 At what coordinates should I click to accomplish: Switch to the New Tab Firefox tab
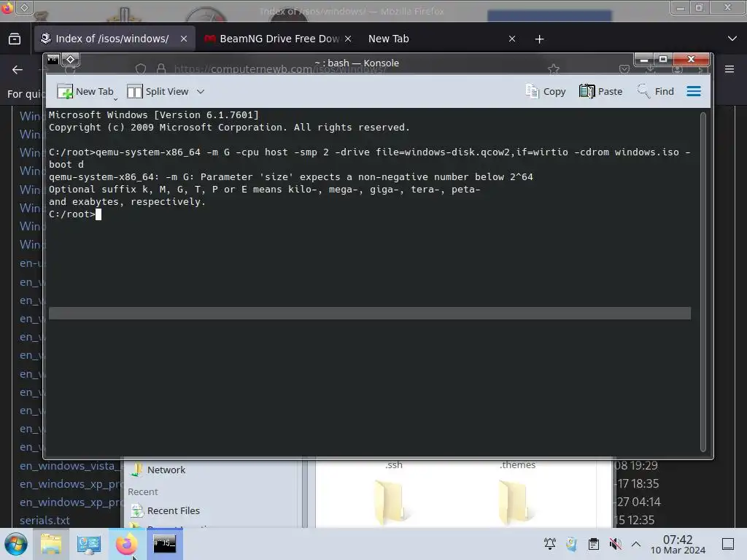pos(388,39)
